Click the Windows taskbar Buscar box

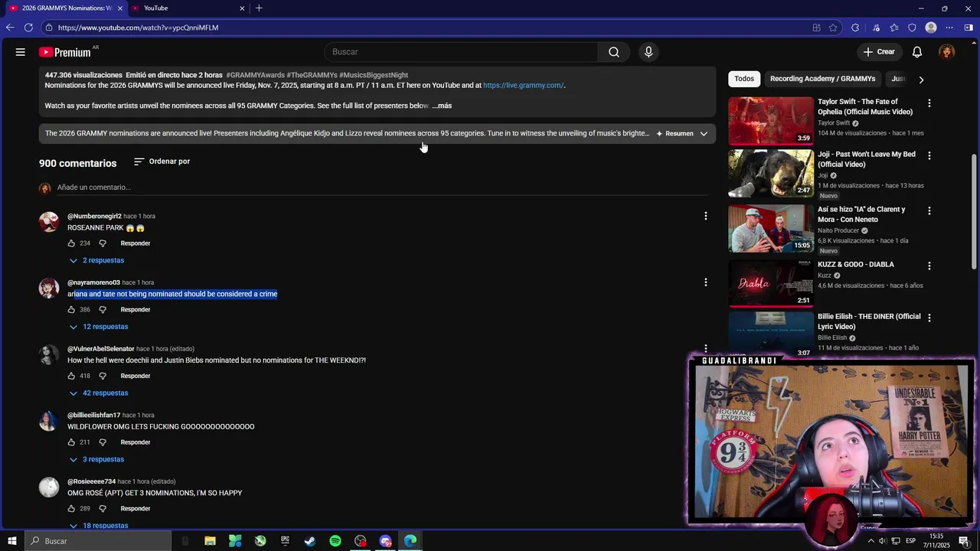[x=97, y=541]
